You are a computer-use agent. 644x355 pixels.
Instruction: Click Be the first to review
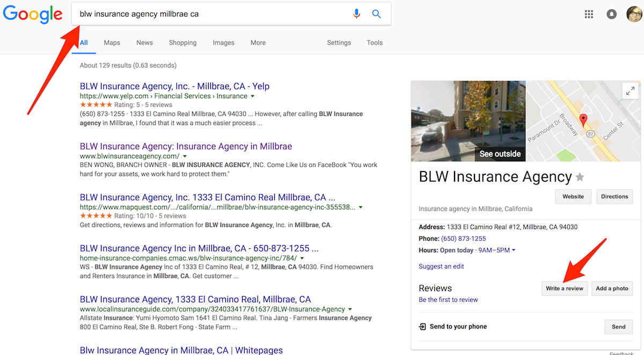(448, 300)
